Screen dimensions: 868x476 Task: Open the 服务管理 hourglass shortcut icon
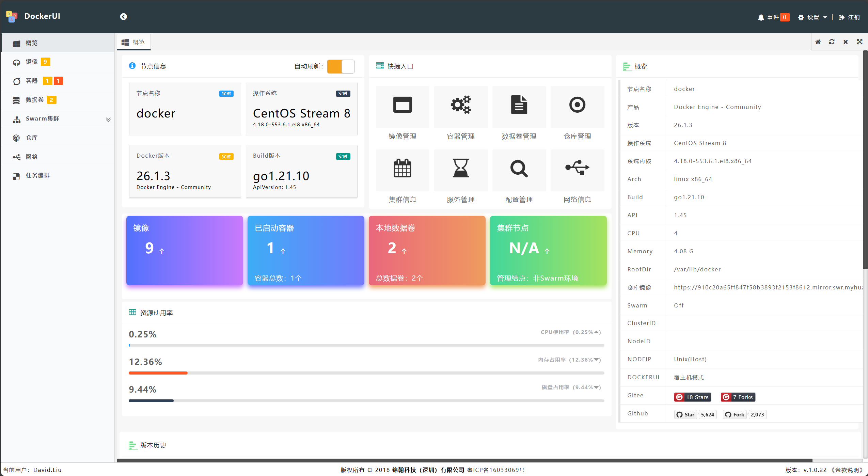point(460,168)
